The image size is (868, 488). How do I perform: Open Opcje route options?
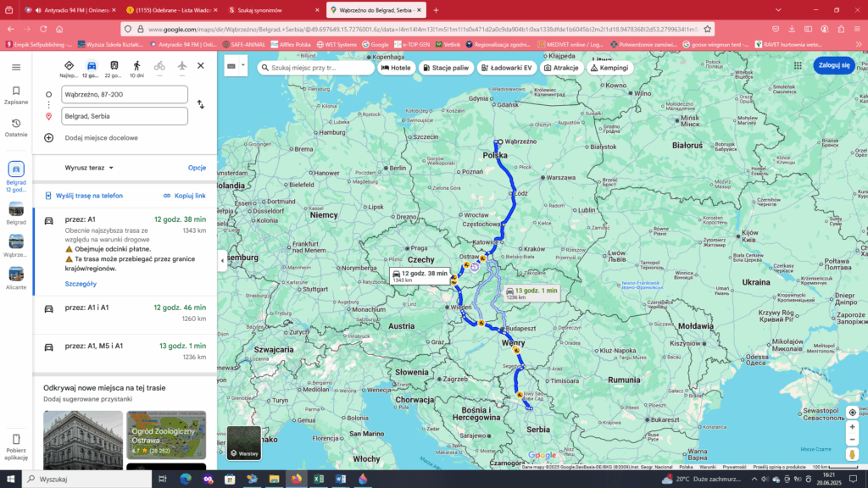(197, 168)
